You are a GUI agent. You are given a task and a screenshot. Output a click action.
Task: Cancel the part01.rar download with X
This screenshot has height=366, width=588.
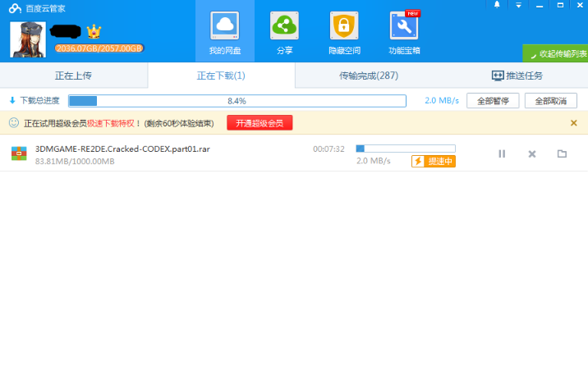tap(532, 153)
